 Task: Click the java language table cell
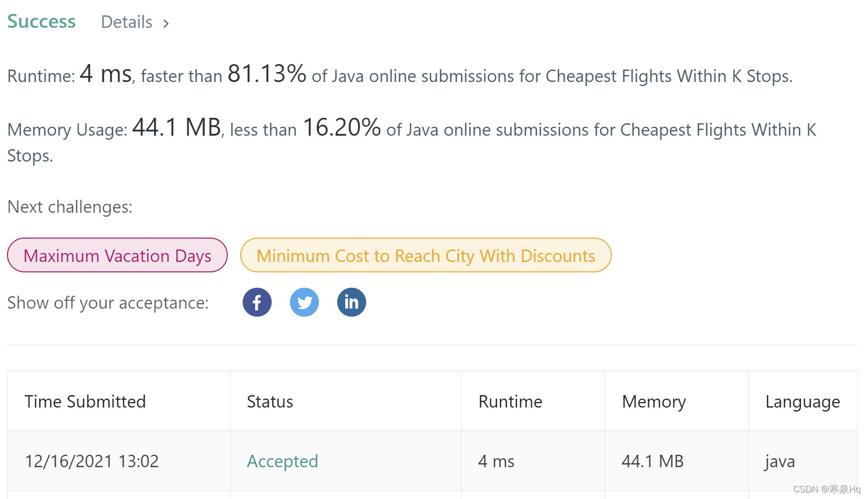(x=780, y=461)
